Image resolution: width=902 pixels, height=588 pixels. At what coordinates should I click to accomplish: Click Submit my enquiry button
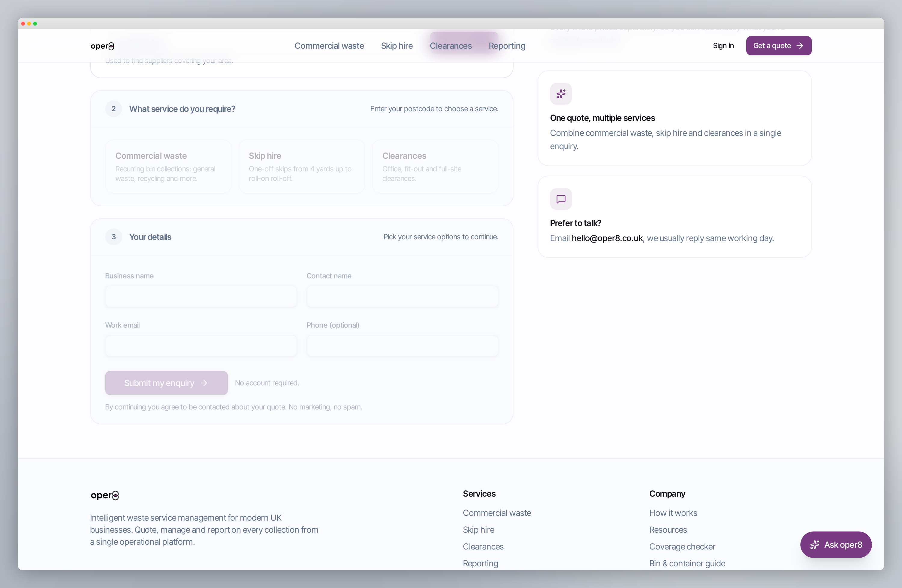coord(166,383)
